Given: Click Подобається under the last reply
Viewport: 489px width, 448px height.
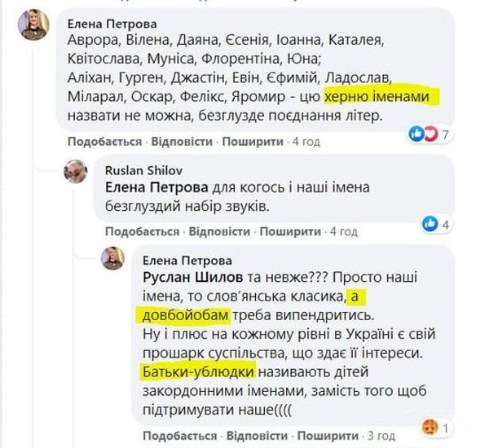Looking at the screenshot, I should [x=179, y=436].
